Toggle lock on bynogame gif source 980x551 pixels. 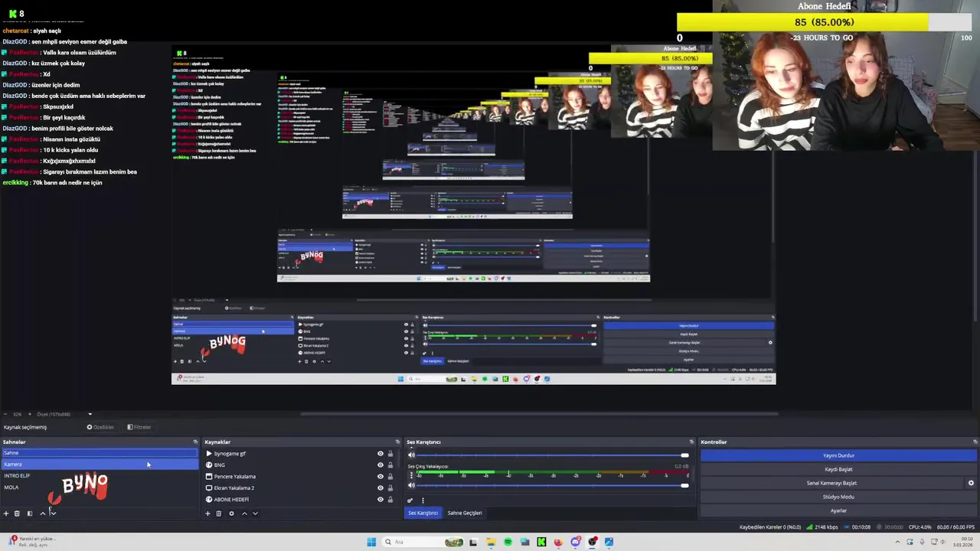point(390,454)
